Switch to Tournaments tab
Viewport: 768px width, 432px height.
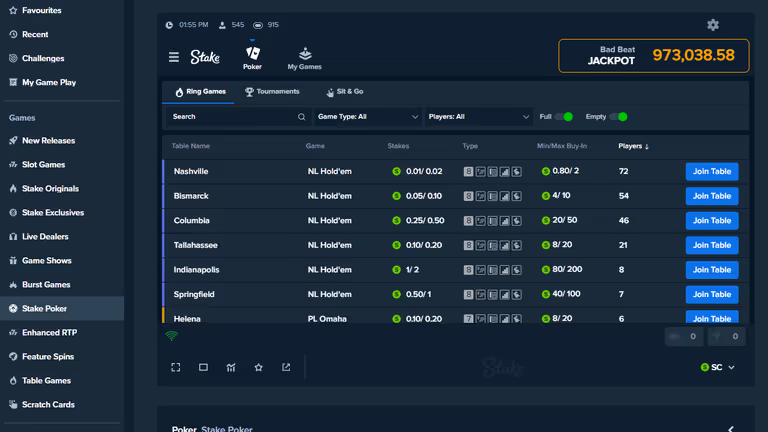point(272,92)
